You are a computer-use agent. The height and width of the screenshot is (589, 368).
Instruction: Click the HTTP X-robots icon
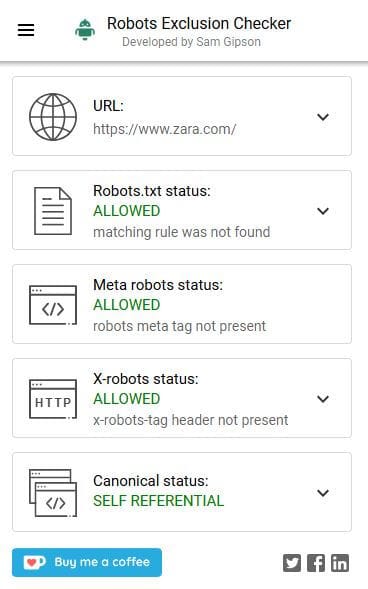point(53,399)
